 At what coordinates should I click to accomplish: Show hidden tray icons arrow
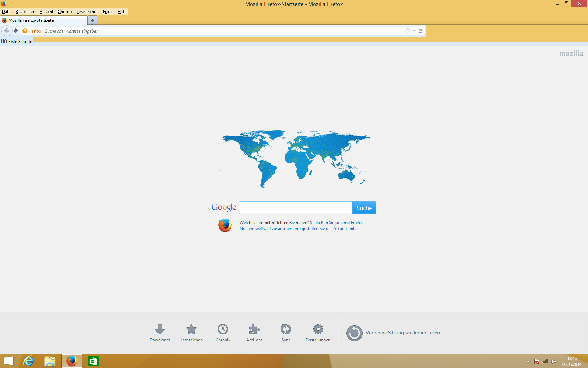pos(528,361)
